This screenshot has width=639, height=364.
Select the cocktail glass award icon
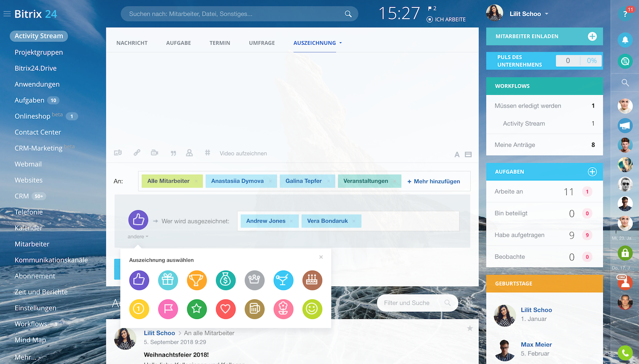(284, 280)
